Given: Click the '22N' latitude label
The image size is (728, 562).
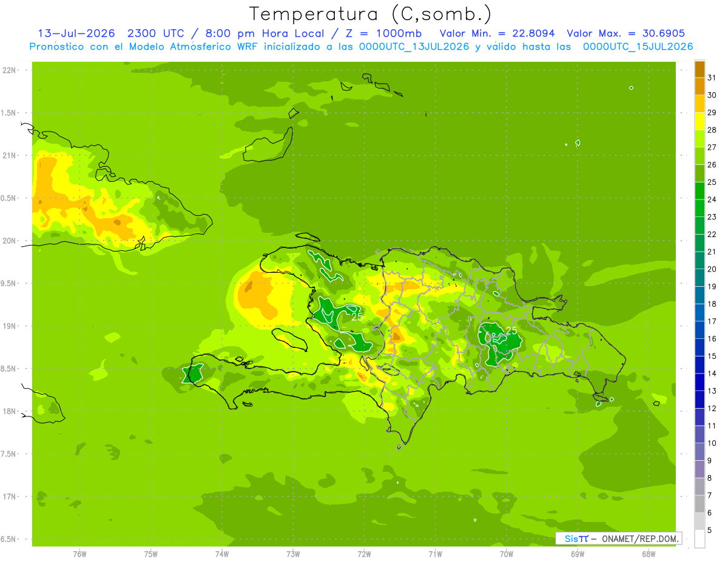Looking at the screenshot, I should pyautogui.click(x=10, y=70).
